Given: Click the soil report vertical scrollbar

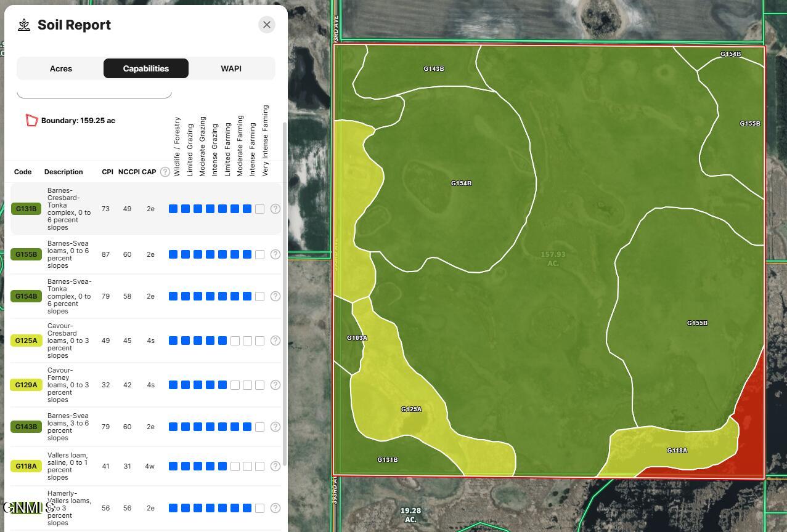Looking at the screenshot, I should [x=284, y=294].
